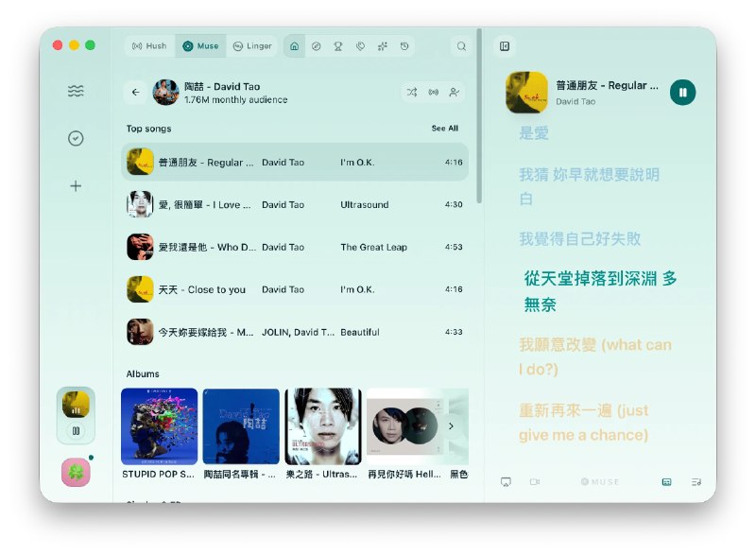Click the plus icon in sidebar

pyautogui.click(x=76, y=186)
